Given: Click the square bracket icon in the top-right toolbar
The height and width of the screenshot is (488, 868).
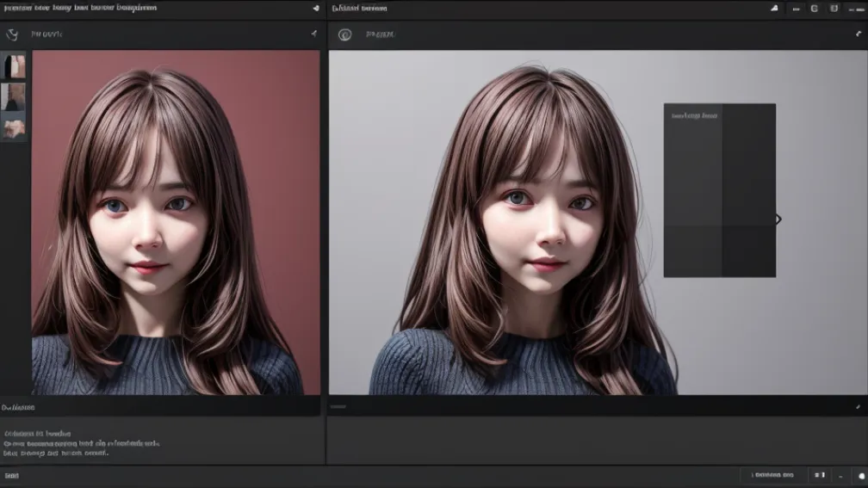Looking at the screenshot, I should 834,9.
